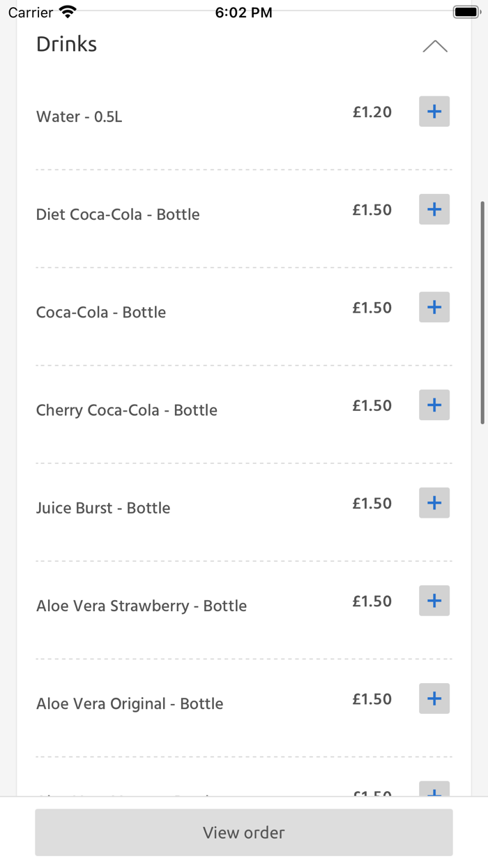Image resolution: width=488 pixels, height=868 pixels.
Task: Tap partially visible plus at list bottom
Action: [x=434, y=789]
